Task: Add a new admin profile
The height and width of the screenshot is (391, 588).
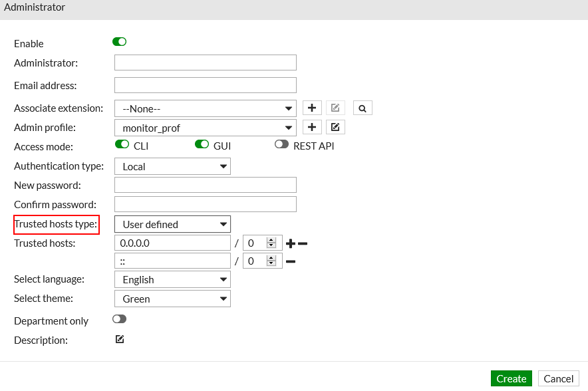Action: (312, 127)
